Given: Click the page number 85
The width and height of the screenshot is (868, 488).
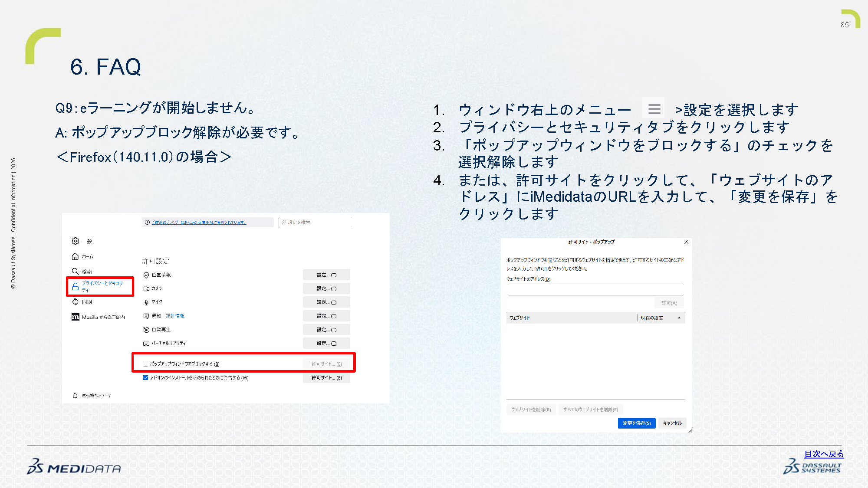Looking at the screenshot, I should 845,25.
